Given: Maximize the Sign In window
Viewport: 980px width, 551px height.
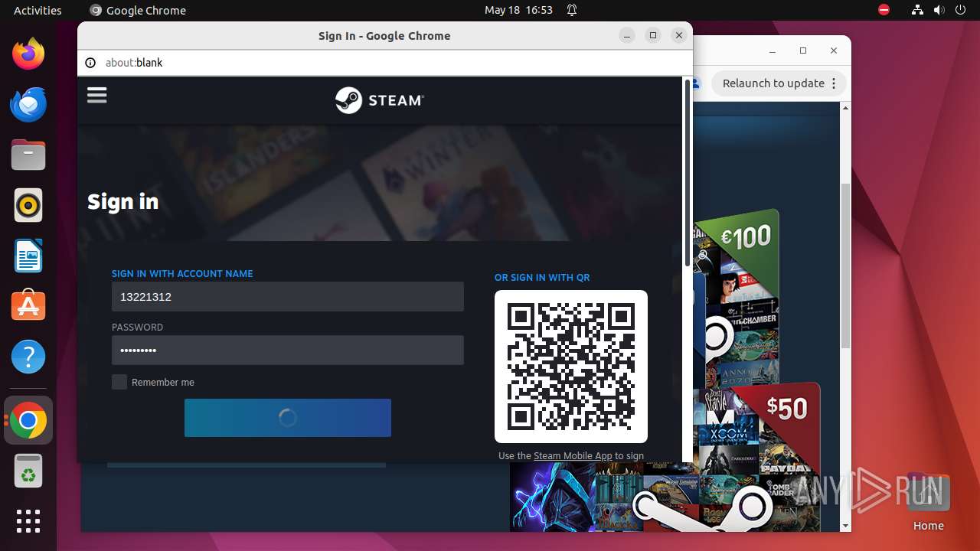Looking at the screenshot, I should (x=653, y=36).
